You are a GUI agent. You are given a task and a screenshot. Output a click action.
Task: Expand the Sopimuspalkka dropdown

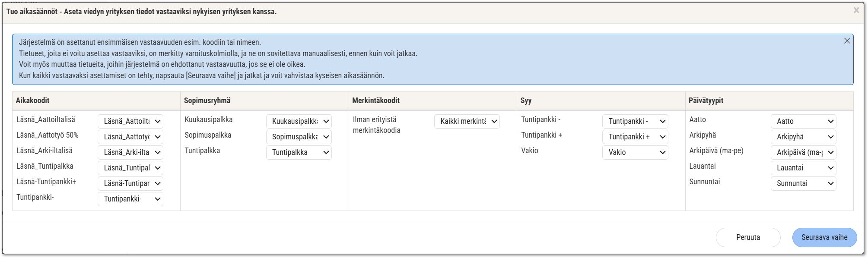tap(299, 137)
